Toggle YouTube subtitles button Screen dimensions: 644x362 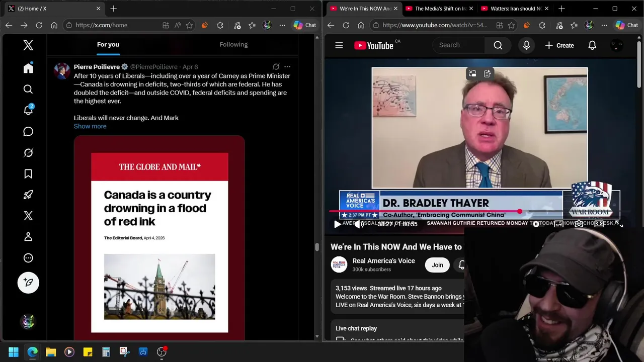558,224
